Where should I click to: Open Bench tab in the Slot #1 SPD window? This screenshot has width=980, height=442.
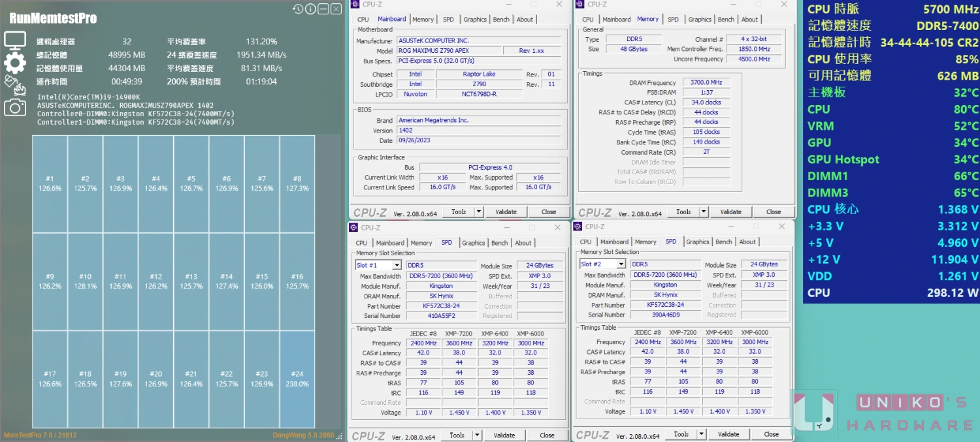(500, 243)
